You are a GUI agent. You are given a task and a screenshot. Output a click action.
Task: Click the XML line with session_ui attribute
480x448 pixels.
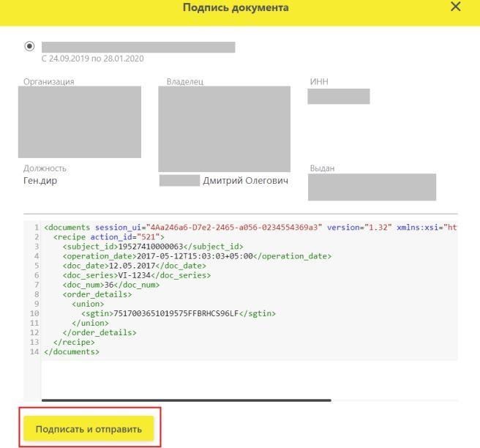point(250,228)
